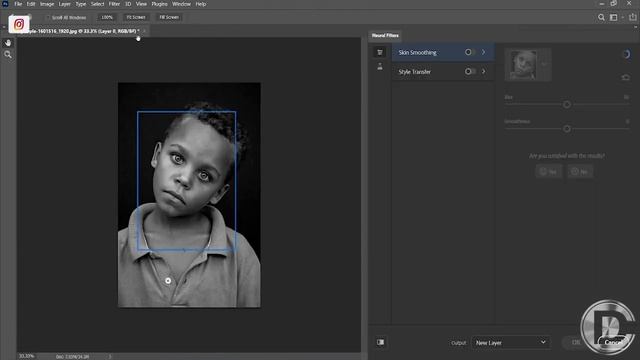Click the share document icon

coord(633,17)
